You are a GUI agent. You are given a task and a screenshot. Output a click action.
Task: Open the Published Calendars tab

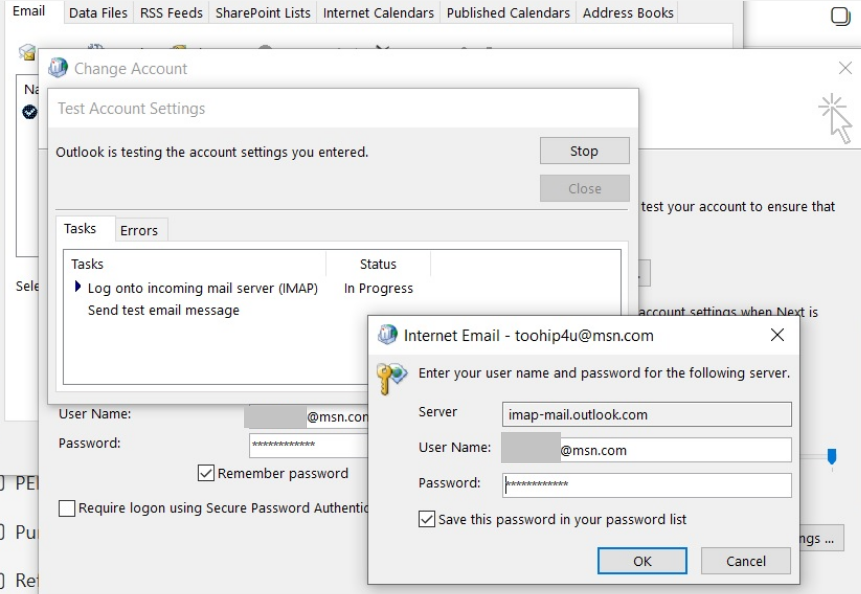(508, 13)
